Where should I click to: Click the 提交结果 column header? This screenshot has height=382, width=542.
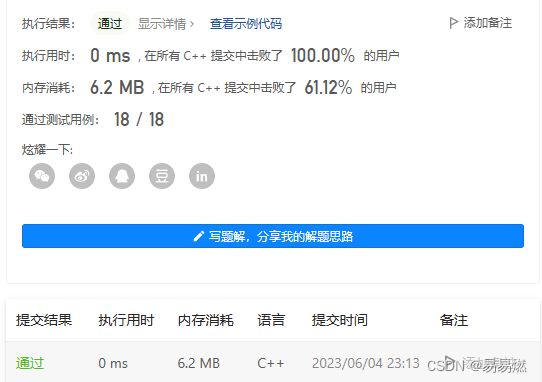[x=44, y=320]
